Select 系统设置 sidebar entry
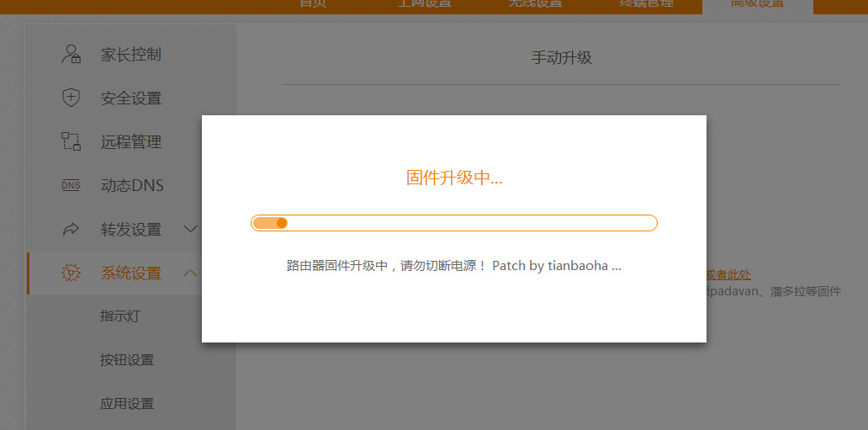This screenshot has width=868, height=430. (x=130, y=273)
